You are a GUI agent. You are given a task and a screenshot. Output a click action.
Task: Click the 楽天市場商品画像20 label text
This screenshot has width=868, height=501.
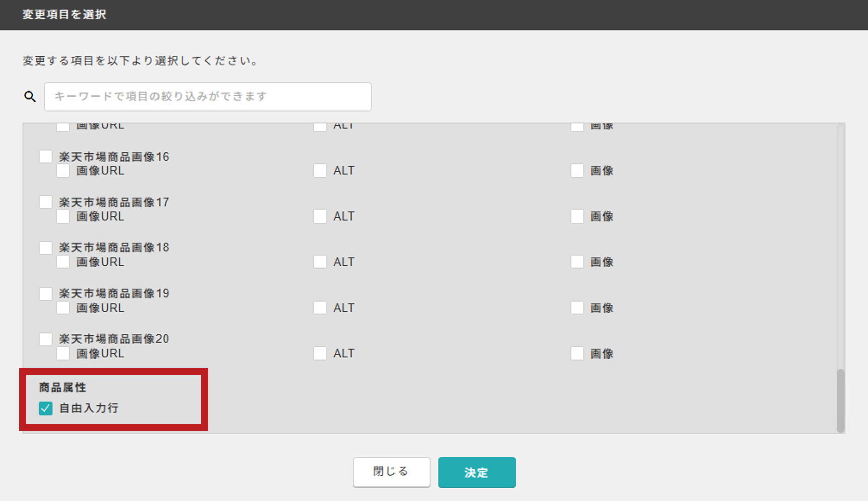[114, 339]
